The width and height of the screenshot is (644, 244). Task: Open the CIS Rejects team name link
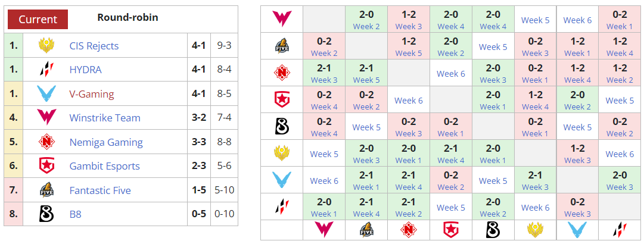(x=94, y=46)
